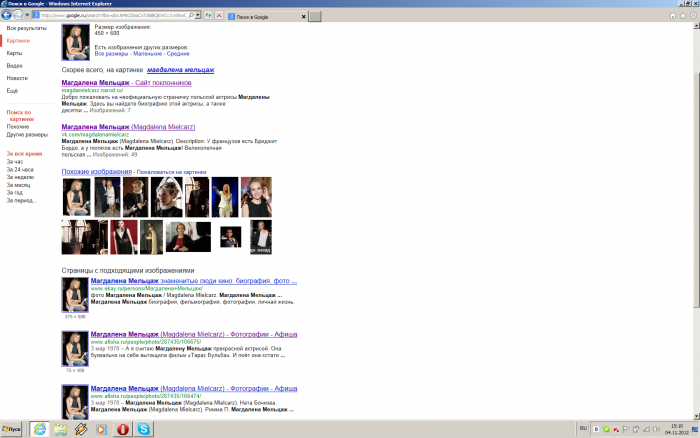Open Windows Explorer folder on the taskbar

[x=60, y=429]
